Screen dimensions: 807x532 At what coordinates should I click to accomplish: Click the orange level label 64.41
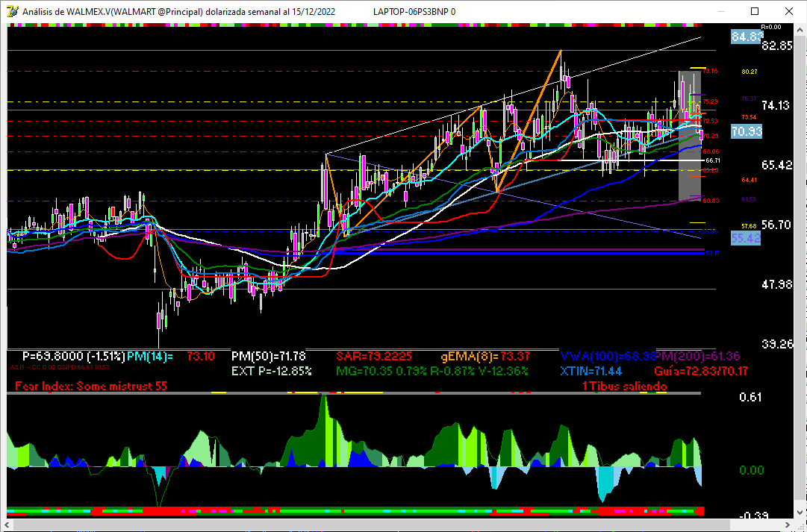click(x=749, y=180)
